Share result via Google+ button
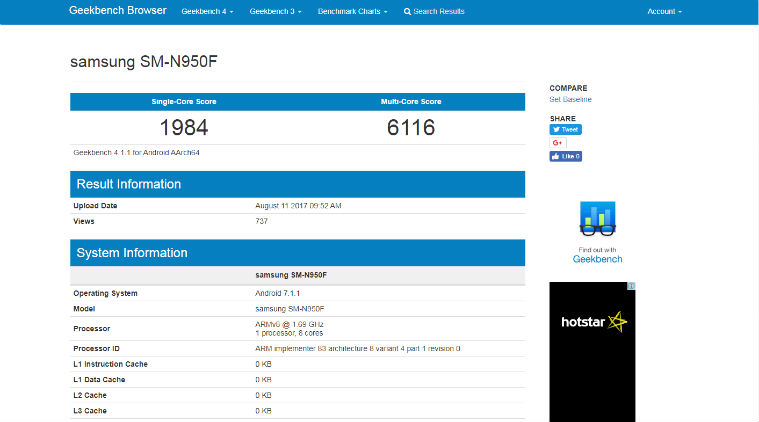 coord(557,143)
